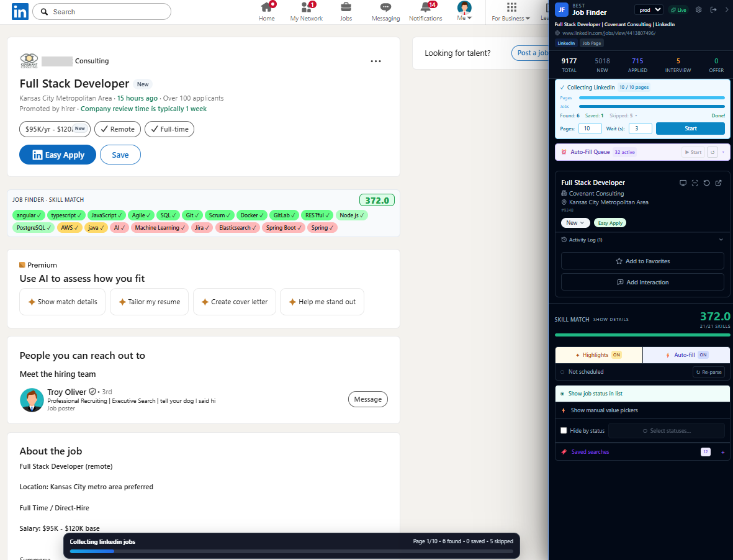Click the scan icon on job card
733x560 pixels.
coord(695,183)
